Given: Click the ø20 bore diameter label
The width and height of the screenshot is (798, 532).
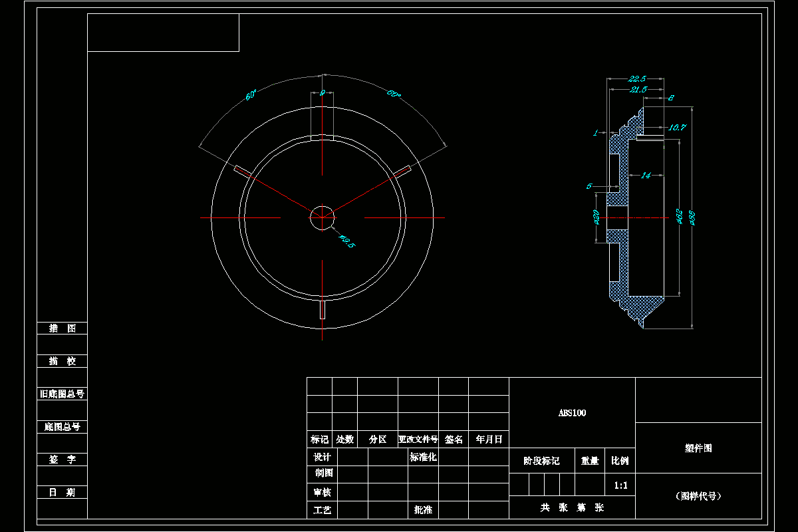Looking at the screenshot, I should 597,217.
